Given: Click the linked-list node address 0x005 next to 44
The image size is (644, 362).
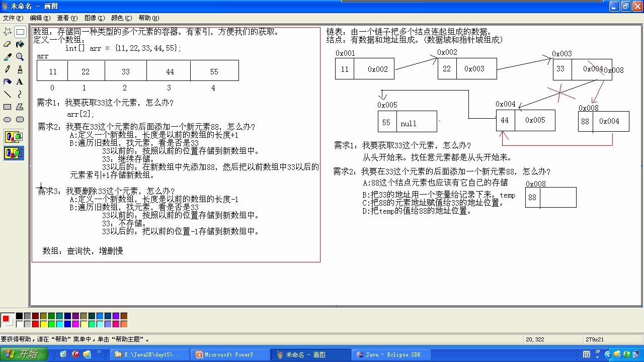Looking at the screenshot, I should pyautogui.click(x=535, y=121).
